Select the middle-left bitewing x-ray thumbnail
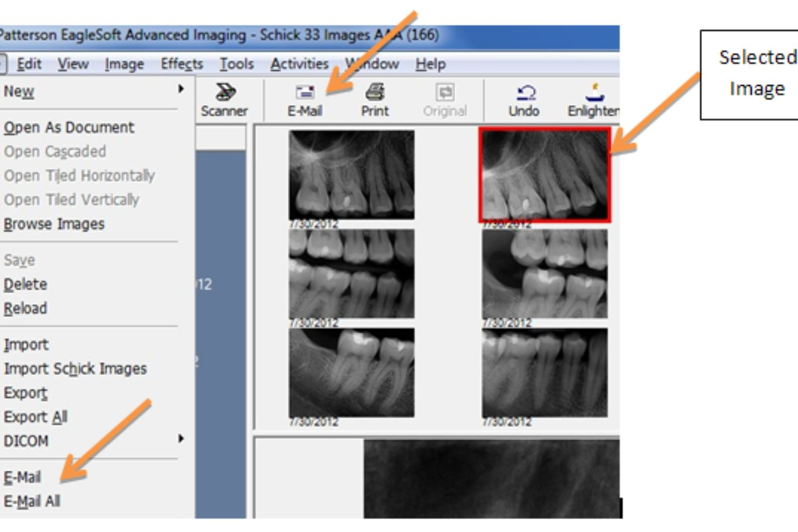798x532 pixels. click(352, 274)
